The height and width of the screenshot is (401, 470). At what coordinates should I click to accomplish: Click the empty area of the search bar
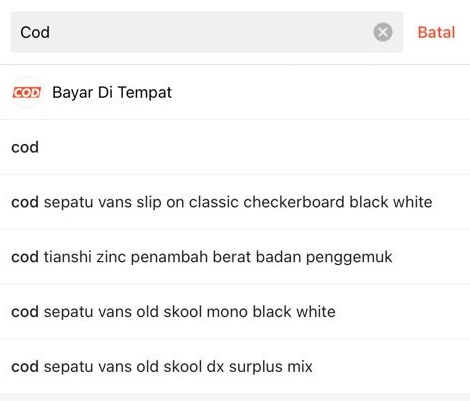coord(210,32)
